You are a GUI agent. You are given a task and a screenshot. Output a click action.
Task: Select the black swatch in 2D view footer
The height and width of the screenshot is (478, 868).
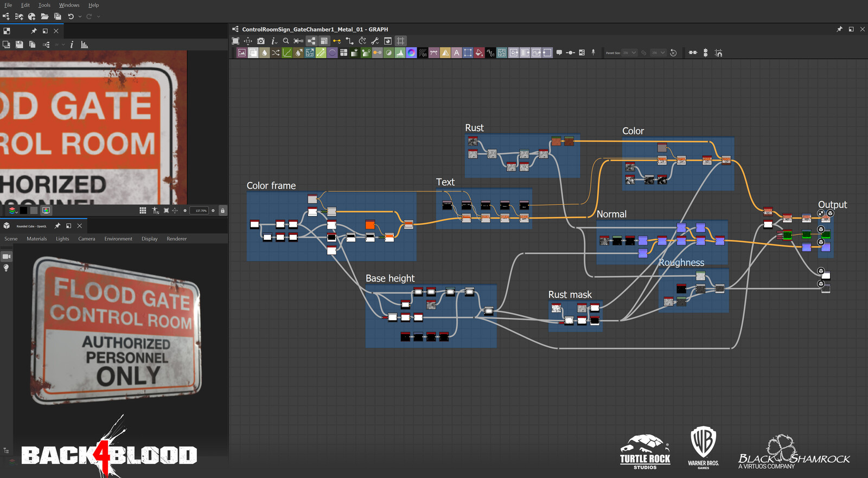tap(23, 211)
